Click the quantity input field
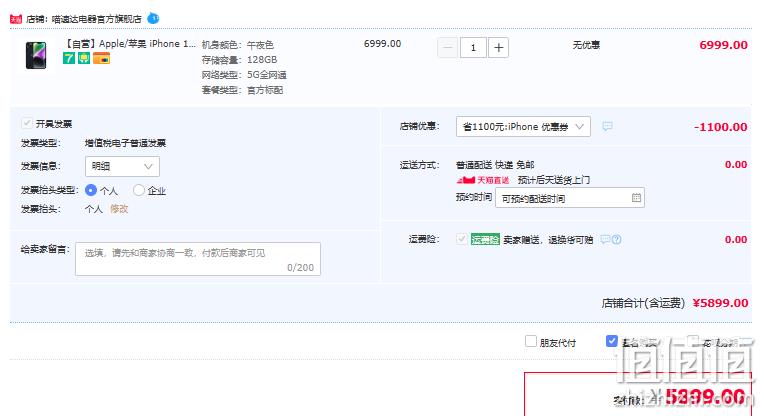The image size is (764, 416). (x=473, y=48)
